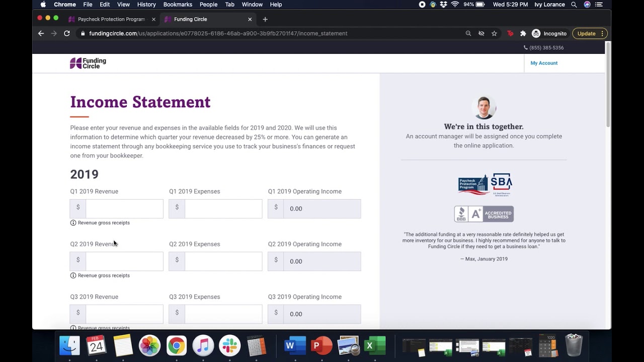This screenshot has height=362, width=644.
Task: Click the zoom magnifier in address bar
Action: click(468, 34)
